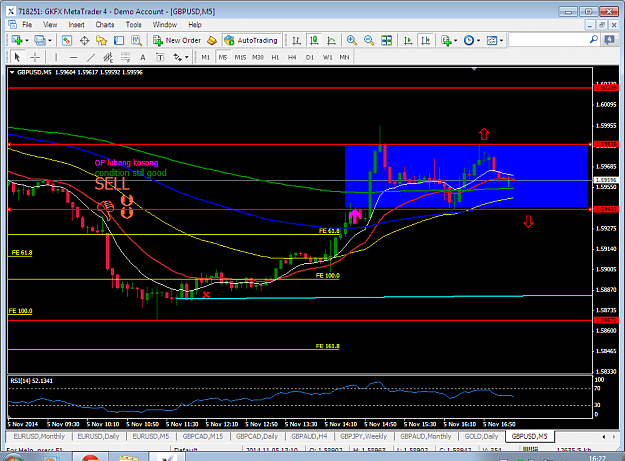This screenshot has width=625, height=461.
Task: Open the Terminal panel icon
Action: coord(119,40)
